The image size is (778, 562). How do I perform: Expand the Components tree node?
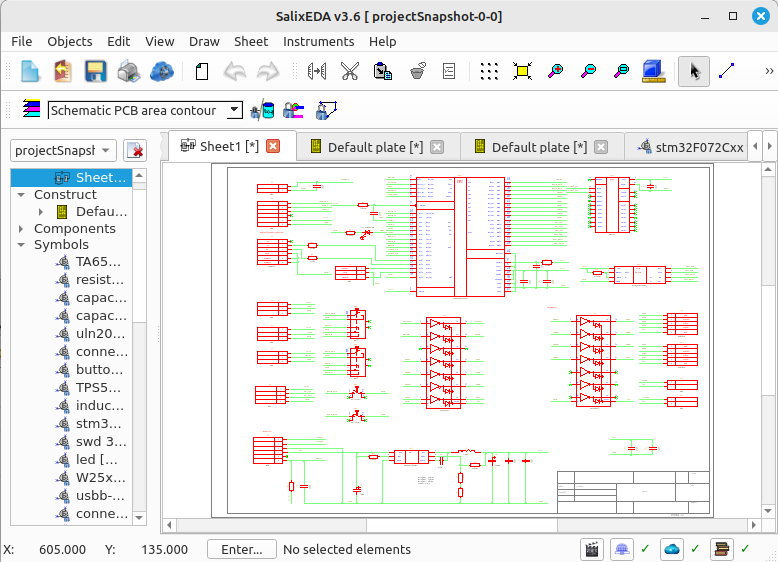[x=21, y=229]
